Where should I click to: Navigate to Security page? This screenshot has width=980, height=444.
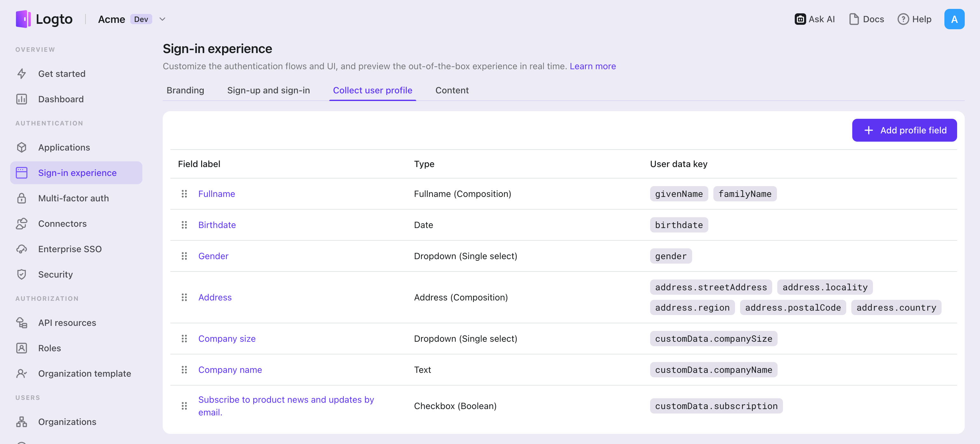pos(55,274)
